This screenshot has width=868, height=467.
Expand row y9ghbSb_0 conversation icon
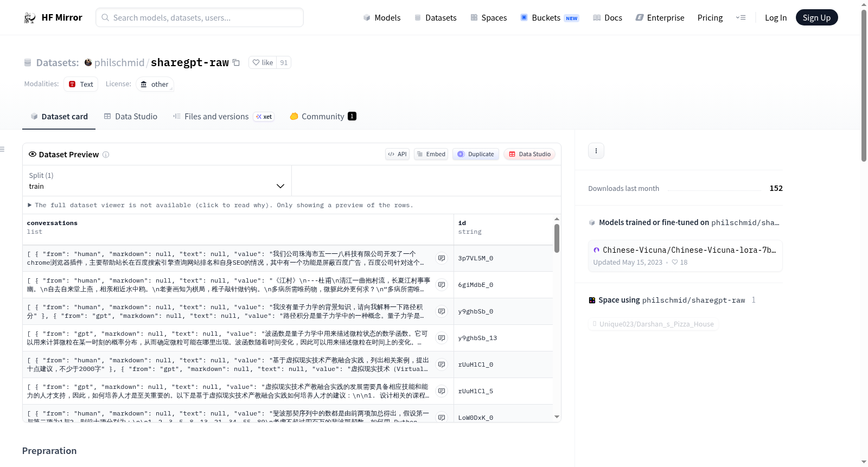[442, 311]
